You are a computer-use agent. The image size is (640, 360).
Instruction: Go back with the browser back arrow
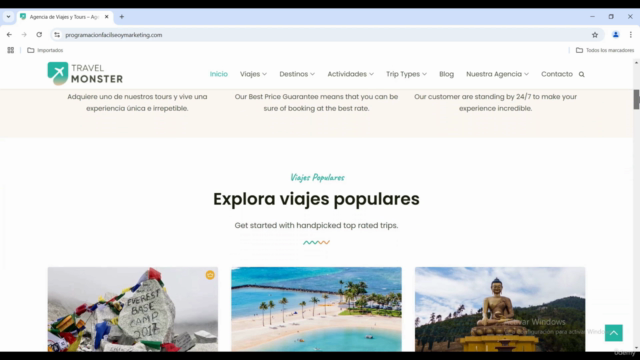(x=9, y=35)
